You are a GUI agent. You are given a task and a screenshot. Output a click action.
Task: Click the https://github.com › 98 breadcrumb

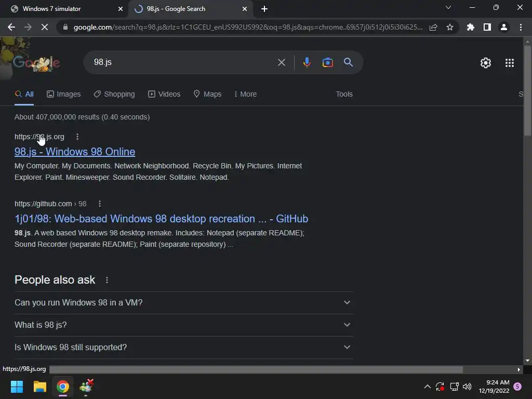click(50, 204)
